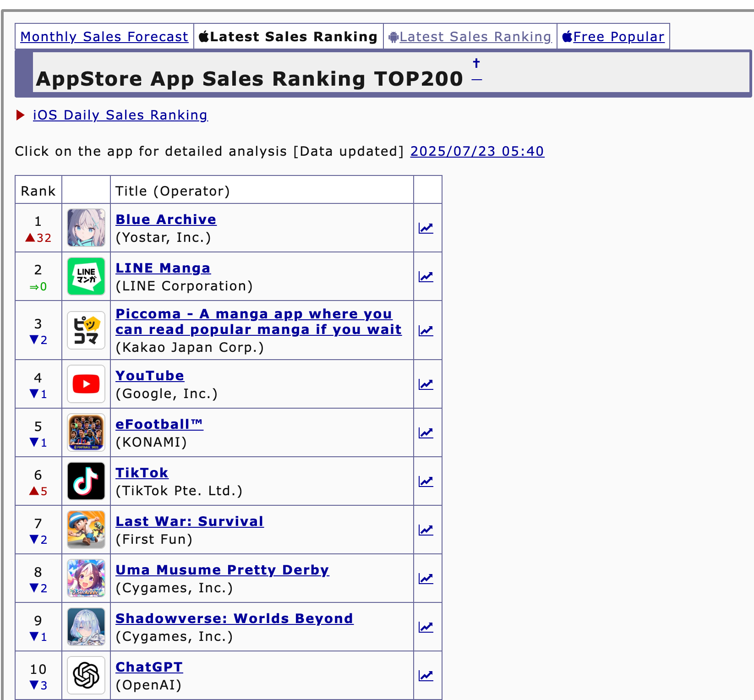Click the ChatGPT app icon
This screenshot has width=754, height=700.
(x=86, y=675)
